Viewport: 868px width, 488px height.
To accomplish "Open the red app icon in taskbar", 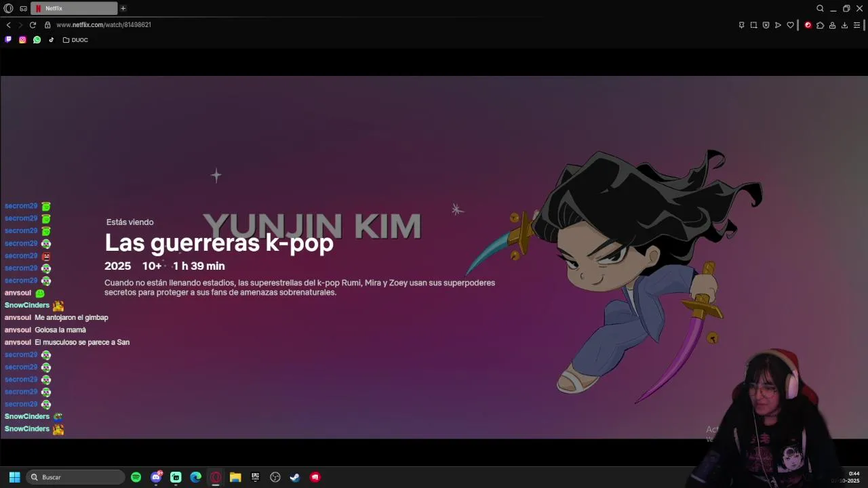I will 315,477.
